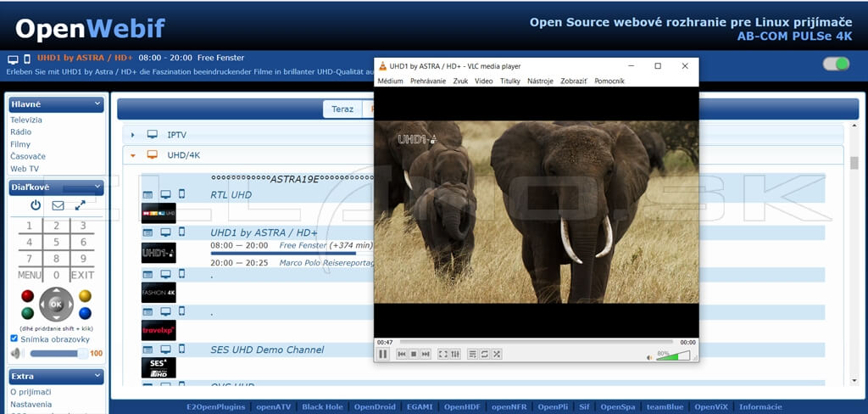Click the monitor icon for UHD1 by ASTRA
868x414 pixels.
click(165, 232)
